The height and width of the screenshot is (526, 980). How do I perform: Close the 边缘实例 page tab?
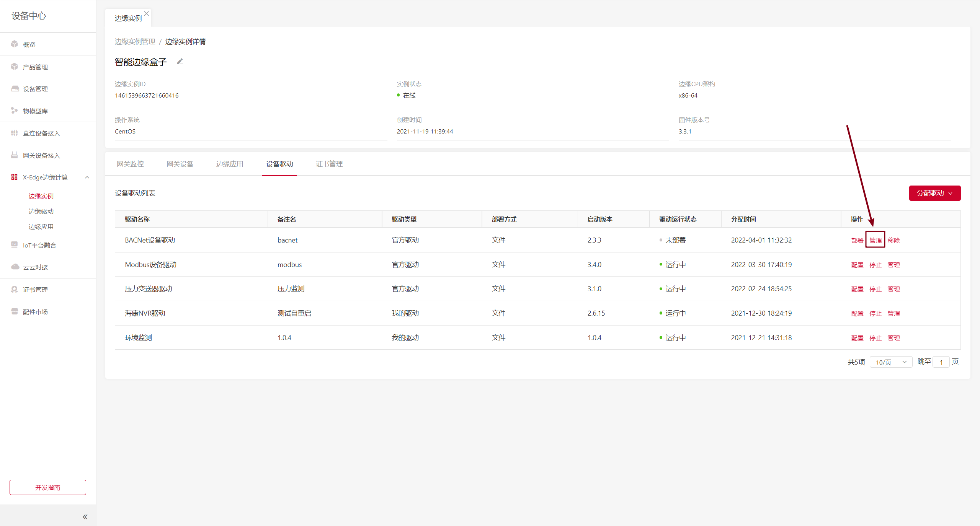pyautogui.click(x=147, y=13)
